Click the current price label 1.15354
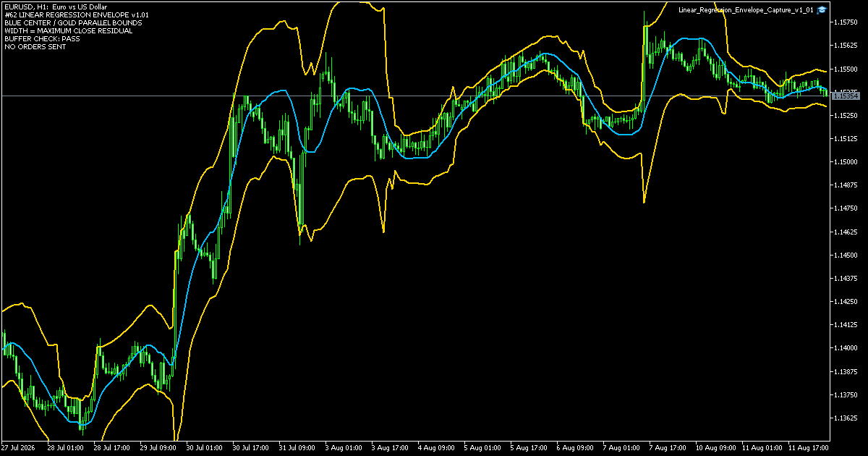Screen dimensions: 868x456 [x=846, y=96]
